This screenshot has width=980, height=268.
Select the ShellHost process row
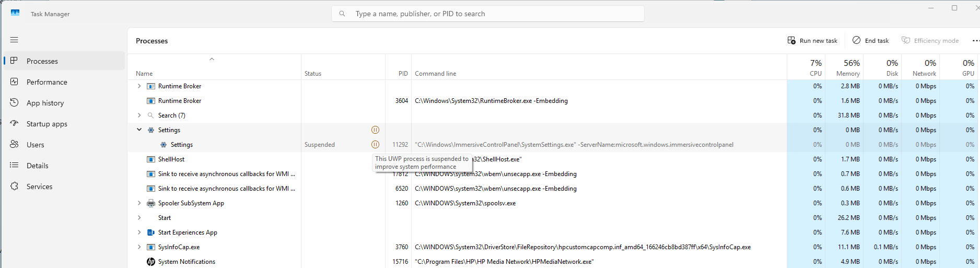pyautogui.click(x=554, y=159)
